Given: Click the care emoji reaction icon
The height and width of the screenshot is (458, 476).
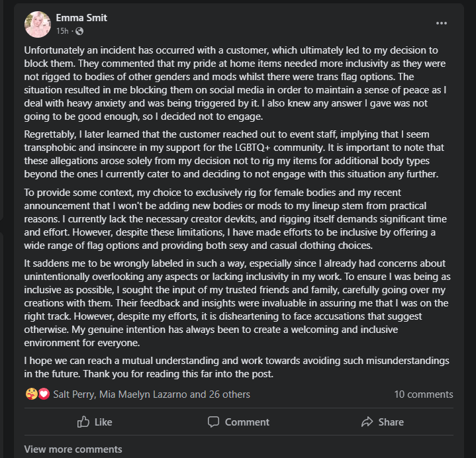Looking at the screenshot, I should coord(30,394).
